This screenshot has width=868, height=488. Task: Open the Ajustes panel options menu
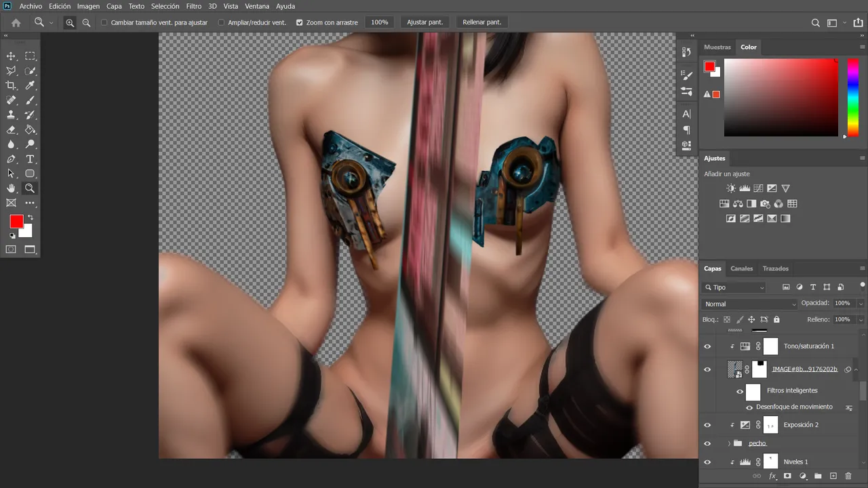(863, 158)
